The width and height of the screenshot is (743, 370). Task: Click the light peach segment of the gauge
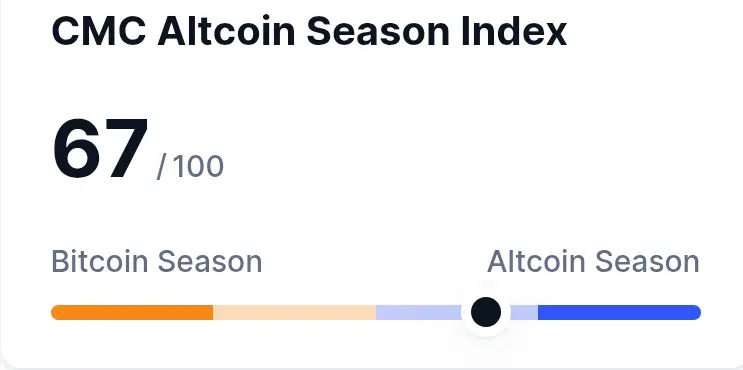click(294, 313)
